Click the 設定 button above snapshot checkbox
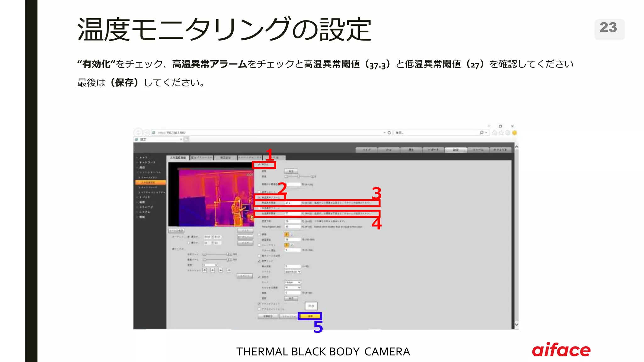 (x=291, y=298)
